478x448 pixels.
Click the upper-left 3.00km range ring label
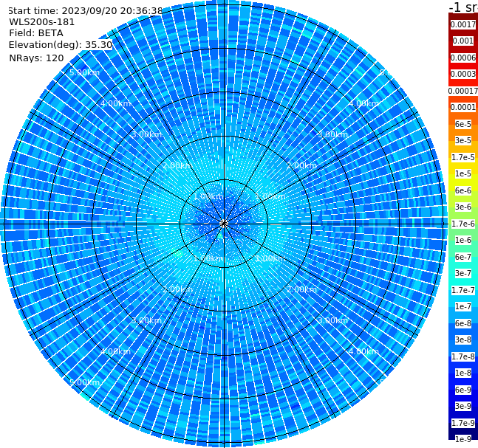(x=146, y=134)
